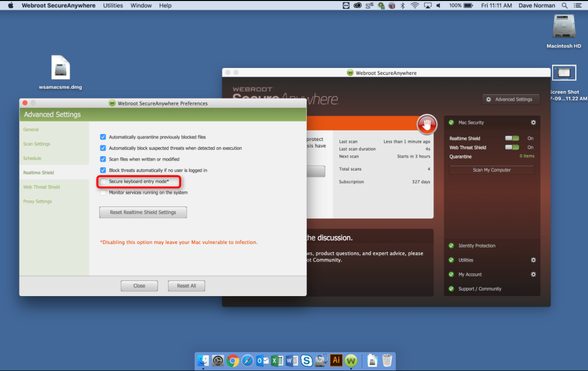Uncheck Automatically quarantine previously blocked files
The height and width of the screenshot is (371, 588).
click(103, 137)
